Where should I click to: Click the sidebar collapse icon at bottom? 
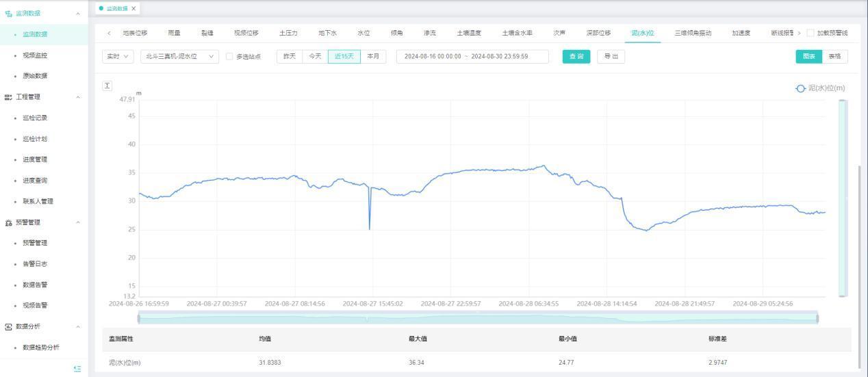pos(77,369)
